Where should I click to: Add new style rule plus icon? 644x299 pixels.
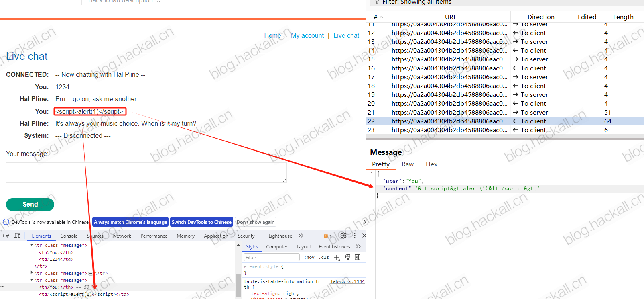337,257
